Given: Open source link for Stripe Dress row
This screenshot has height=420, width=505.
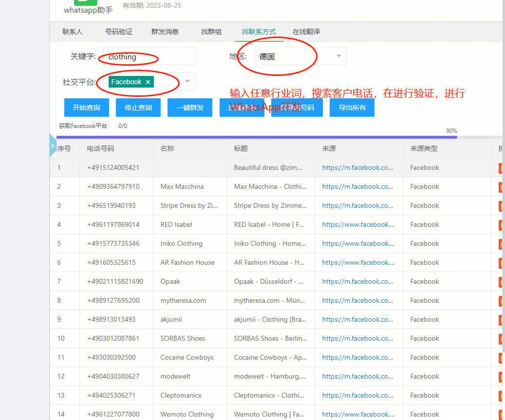Looking at the screenshot, I should pos(357,206).
